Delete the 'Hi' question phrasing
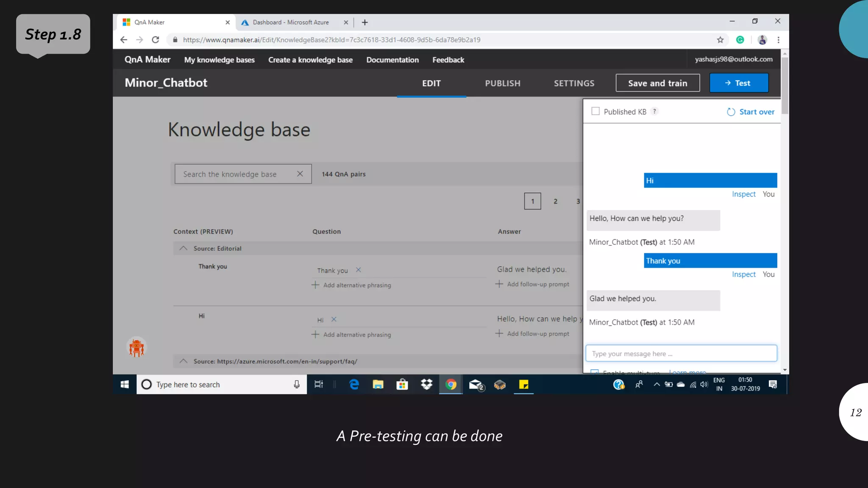Viewport: 868px width, 488px height. pyautogui.click(x=334, y=319)
